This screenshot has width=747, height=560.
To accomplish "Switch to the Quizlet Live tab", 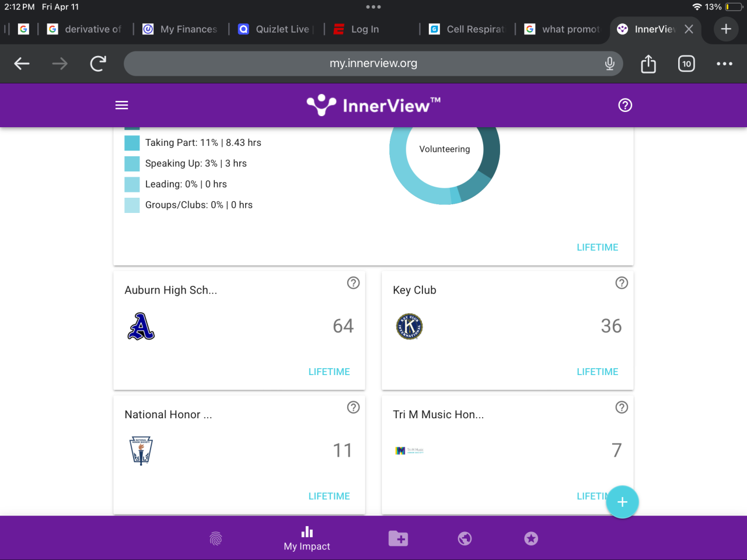I will 276,29.
